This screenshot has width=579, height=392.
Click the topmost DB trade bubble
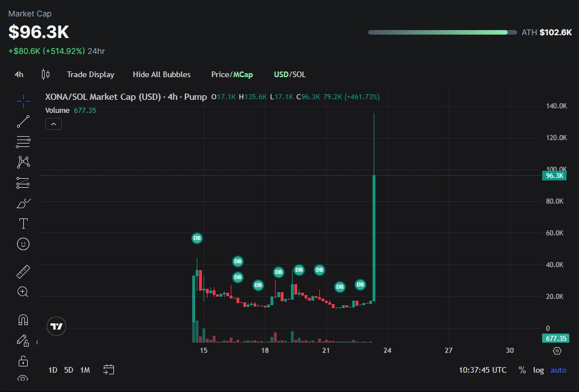197,238
